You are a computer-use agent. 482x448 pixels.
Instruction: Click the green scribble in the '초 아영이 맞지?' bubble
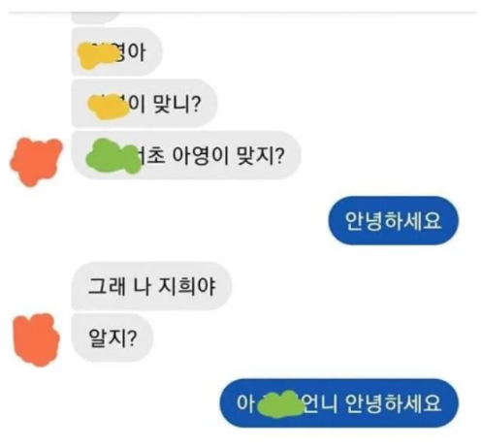[x=112, y=156]
